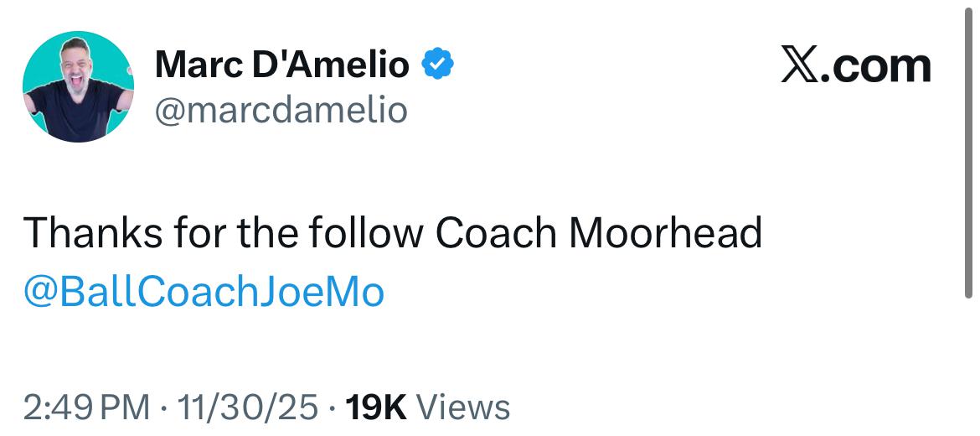Screen dimensions: 980x436
Task: Select the display name Marc D'Amelio
Action: point(282,65)
